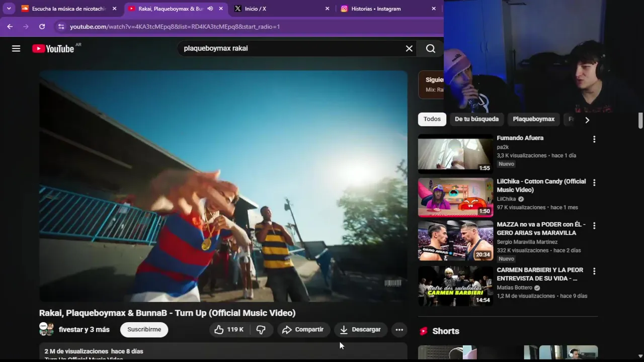
Task: Open the YouTube hamburger guide menu
Action: [x=16, y=48]
